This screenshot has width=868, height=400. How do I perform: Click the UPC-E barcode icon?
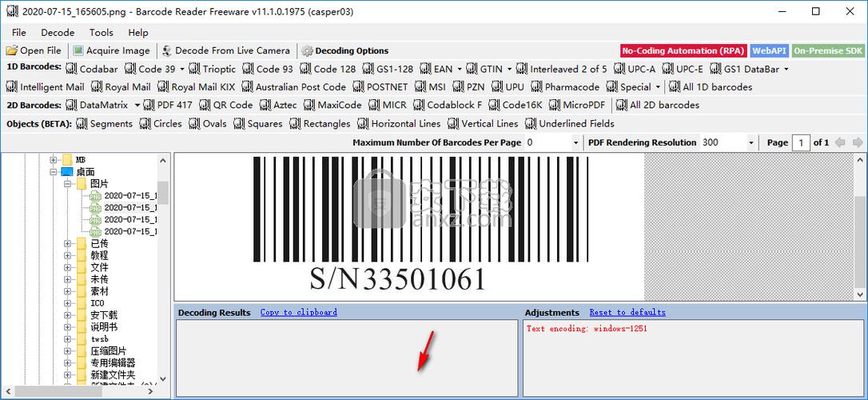click(x=683, y=70)
